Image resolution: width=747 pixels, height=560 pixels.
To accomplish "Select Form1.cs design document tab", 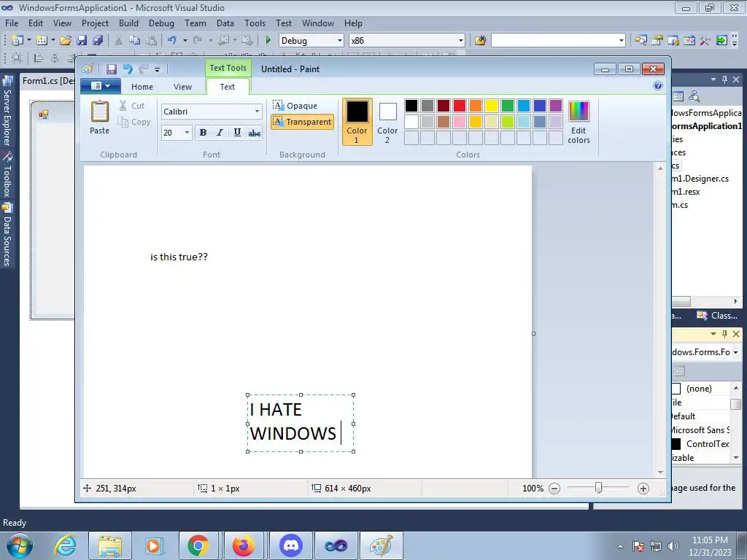I will [x=48, y=80].
